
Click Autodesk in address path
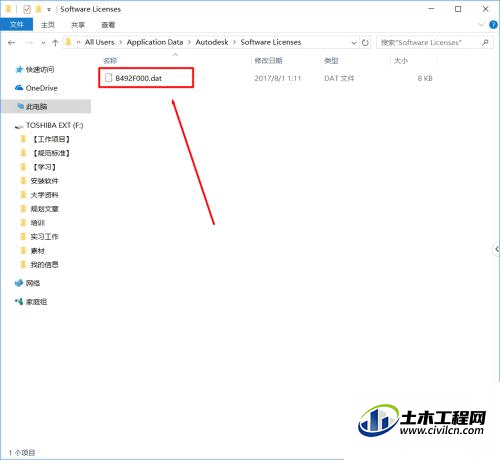click(x=212, y=42)
